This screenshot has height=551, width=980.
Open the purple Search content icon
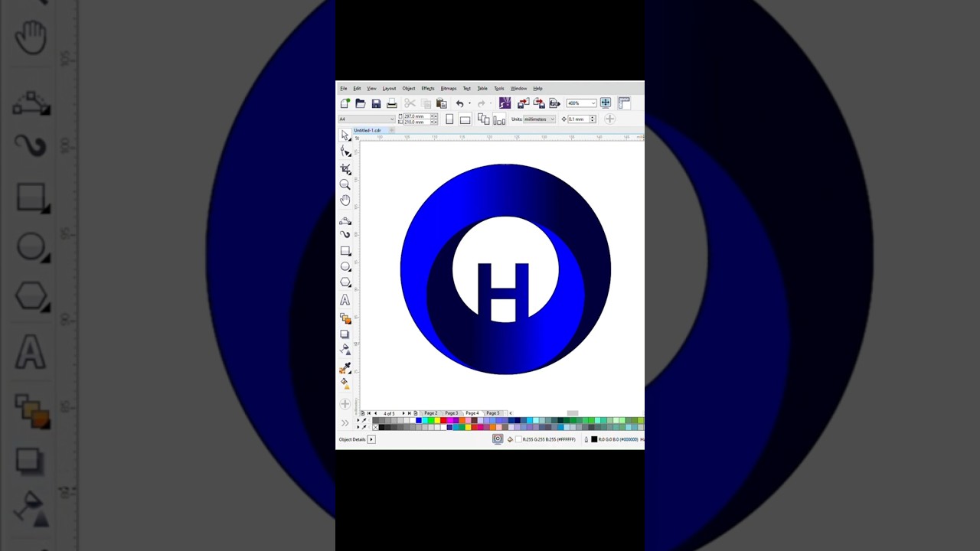point(505,103)
